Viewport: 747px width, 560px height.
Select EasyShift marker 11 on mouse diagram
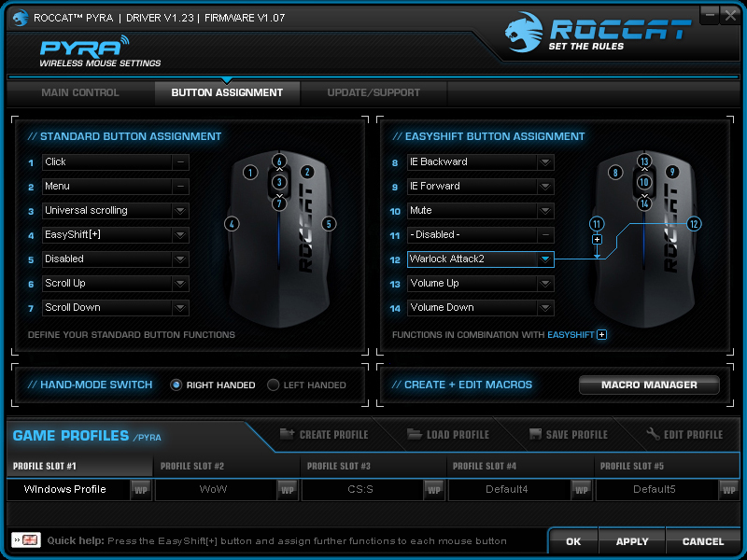point(597,224)
